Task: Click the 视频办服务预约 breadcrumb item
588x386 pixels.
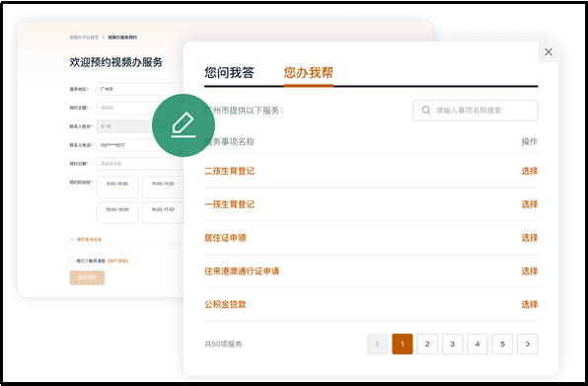Action: click(x=122, y=38)
